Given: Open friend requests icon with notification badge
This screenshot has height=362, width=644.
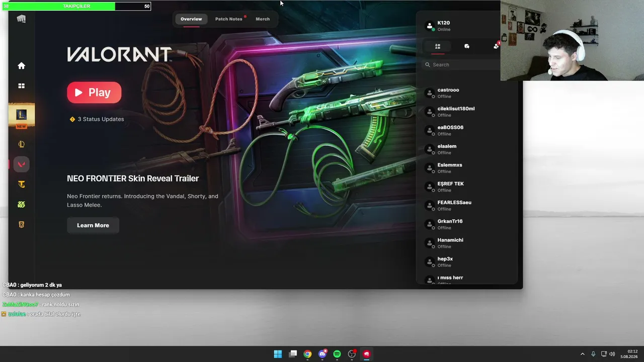Looking at the screenshot, I should point(497,46).
